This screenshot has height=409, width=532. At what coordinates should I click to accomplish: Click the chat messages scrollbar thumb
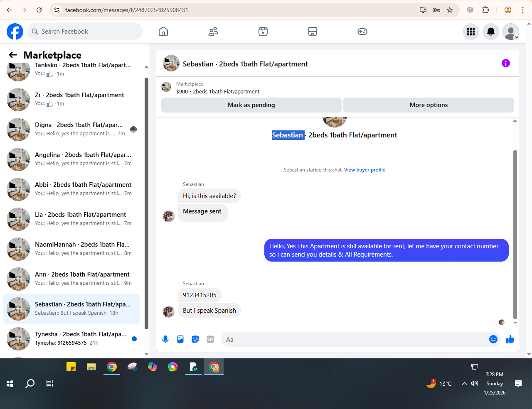[515, 235]
